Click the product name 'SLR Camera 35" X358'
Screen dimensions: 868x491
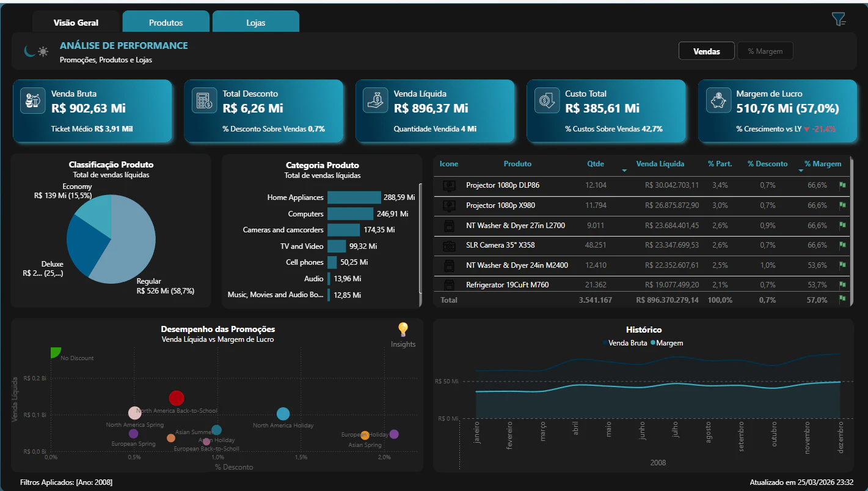click(500, 245)
